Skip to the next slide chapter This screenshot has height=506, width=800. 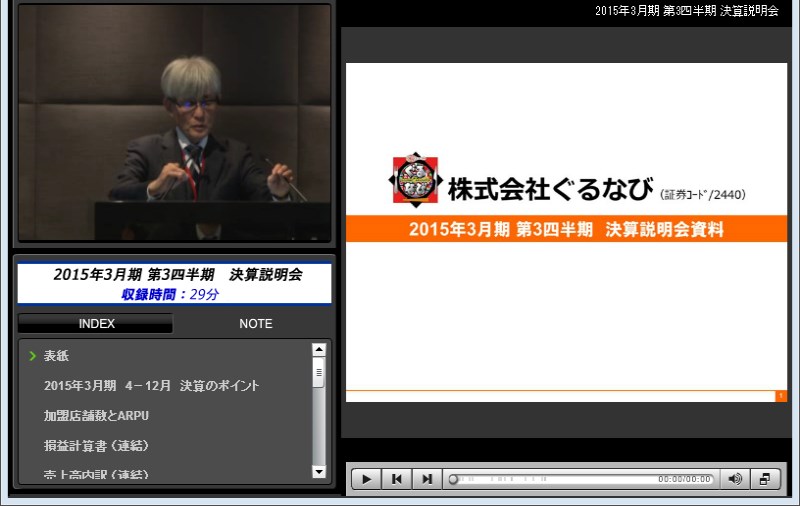tap(427, 479)
